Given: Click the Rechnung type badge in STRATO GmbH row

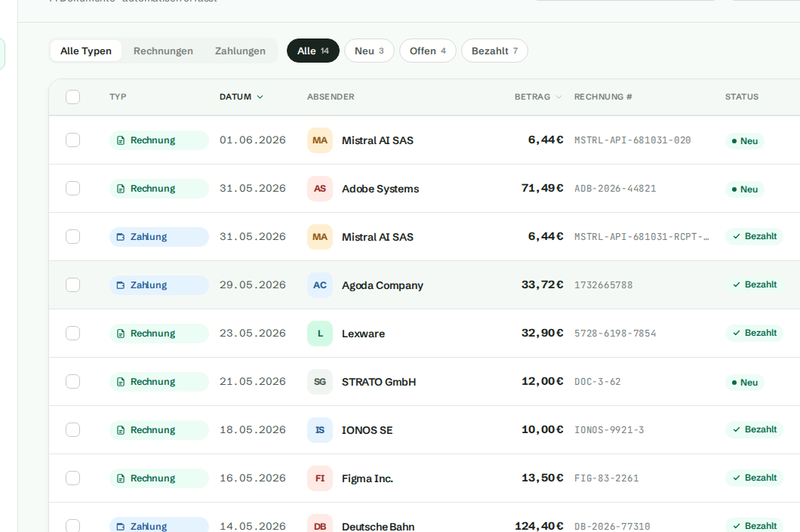Looking at the screenshot, I should click(x=158, y=382).
